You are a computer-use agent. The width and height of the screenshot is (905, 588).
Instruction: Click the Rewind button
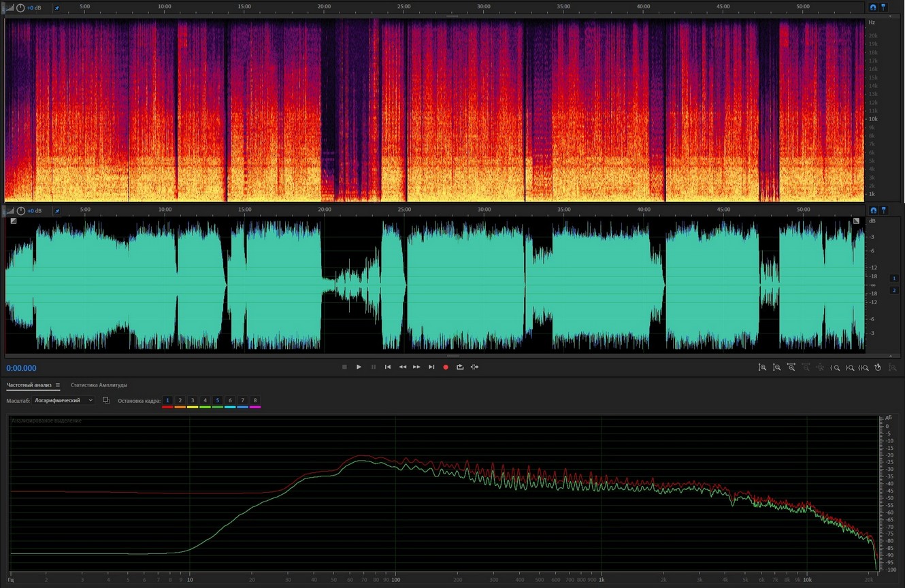[x=402, y=367]
